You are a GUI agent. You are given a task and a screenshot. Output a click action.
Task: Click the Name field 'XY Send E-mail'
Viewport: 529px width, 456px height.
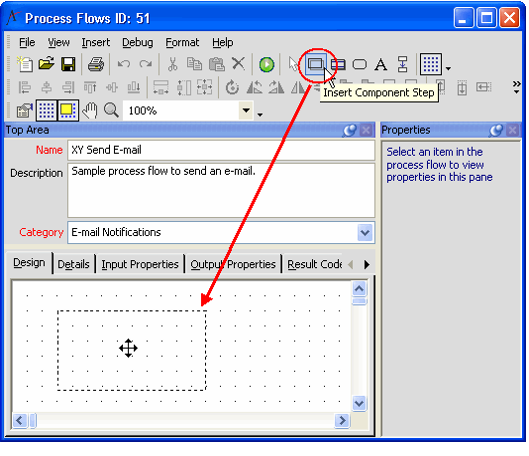[221, 150]
